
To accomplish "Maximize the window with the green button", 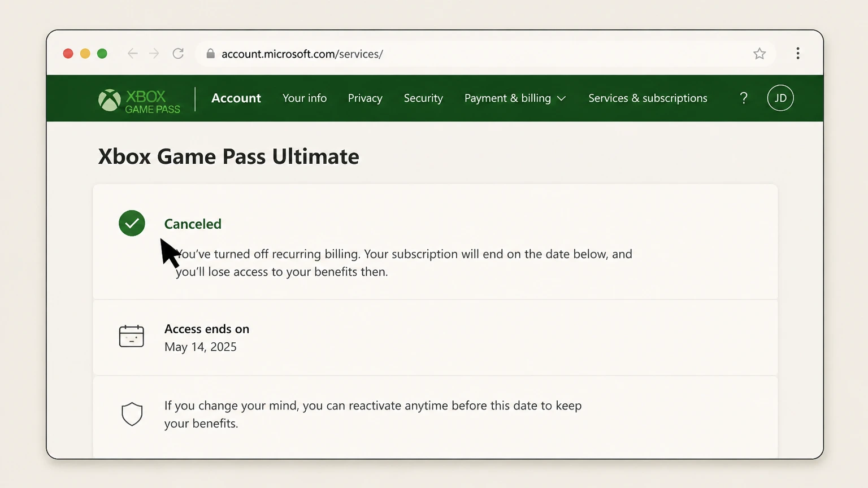I will [x=102, y=54].
